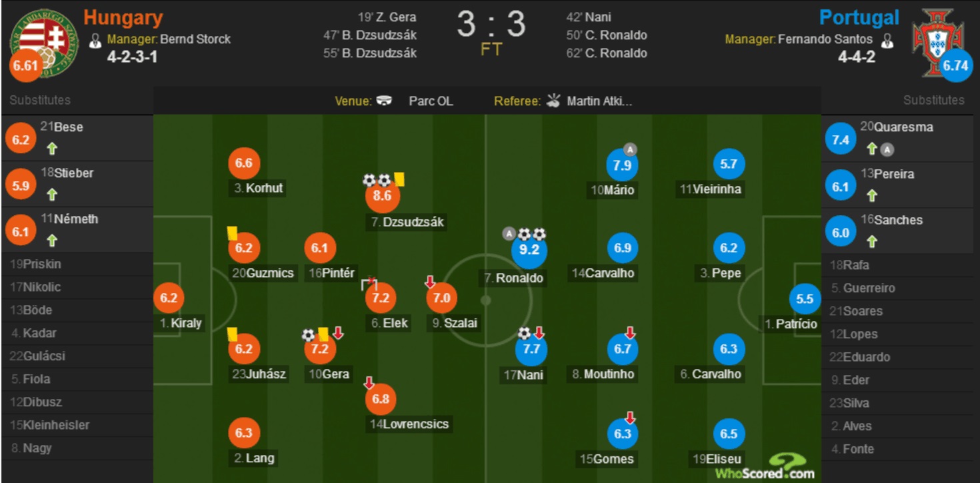Click the whistle icon beside Referee
Screen dimensions: 980x483
[553, 101]
